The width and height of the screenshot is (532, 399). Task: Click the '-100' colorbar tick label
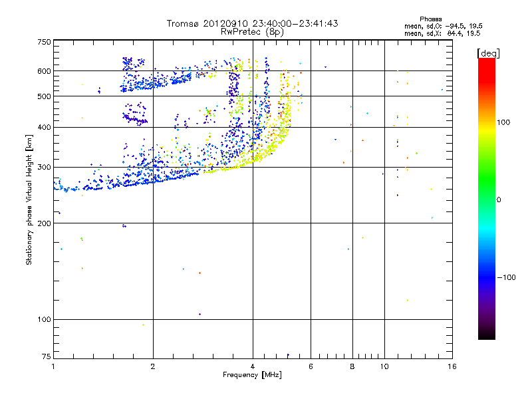pos(507,277)
